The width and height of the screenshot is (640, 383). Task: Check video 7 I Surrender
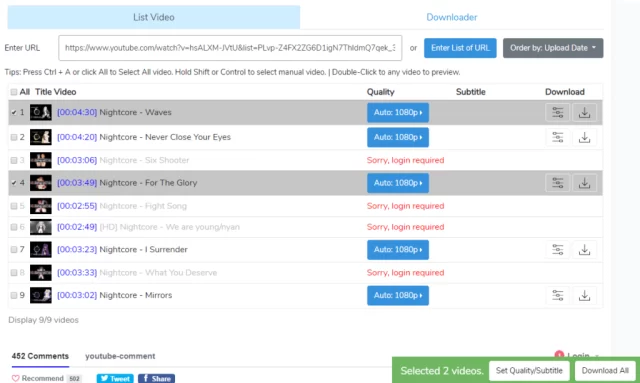[x=14, y=249]
